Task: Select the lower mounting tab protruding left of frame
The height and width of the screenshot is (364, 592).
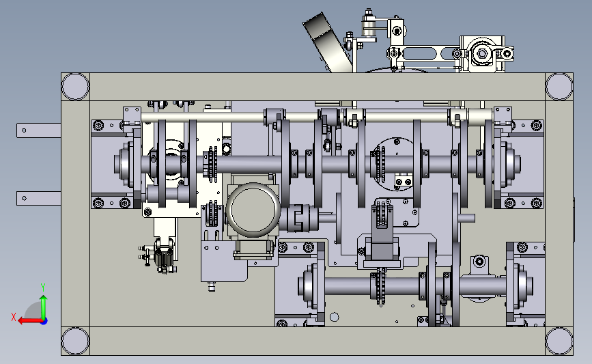Action: point(38,198)
